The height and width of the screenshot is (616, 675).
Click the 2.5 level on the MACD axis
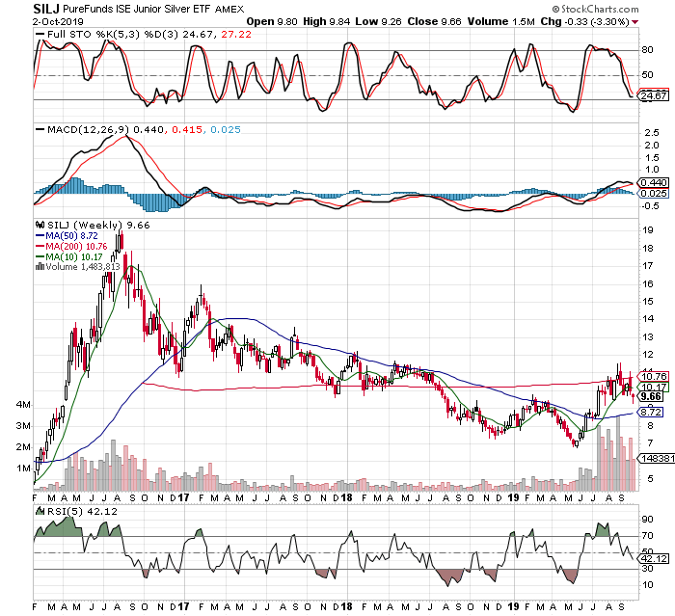click(651, 133)
